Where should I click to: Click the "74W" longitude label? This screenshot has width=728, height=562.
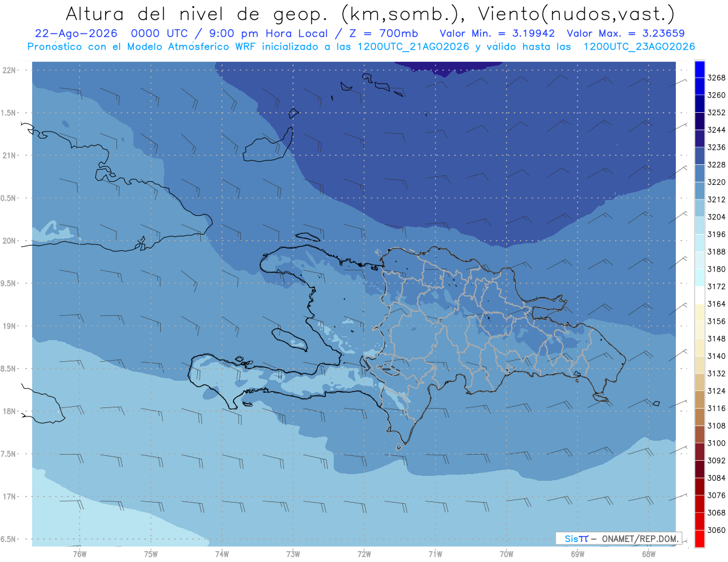222,554
